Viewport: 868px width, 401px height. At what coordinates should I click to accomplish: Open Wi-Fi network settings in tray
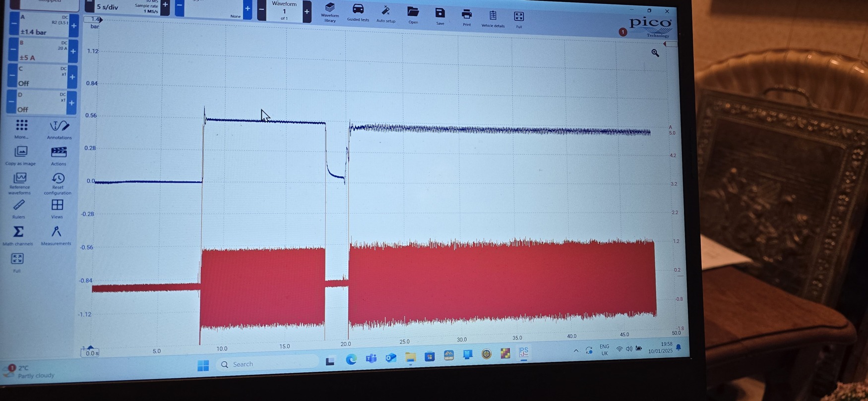[619, 349]
